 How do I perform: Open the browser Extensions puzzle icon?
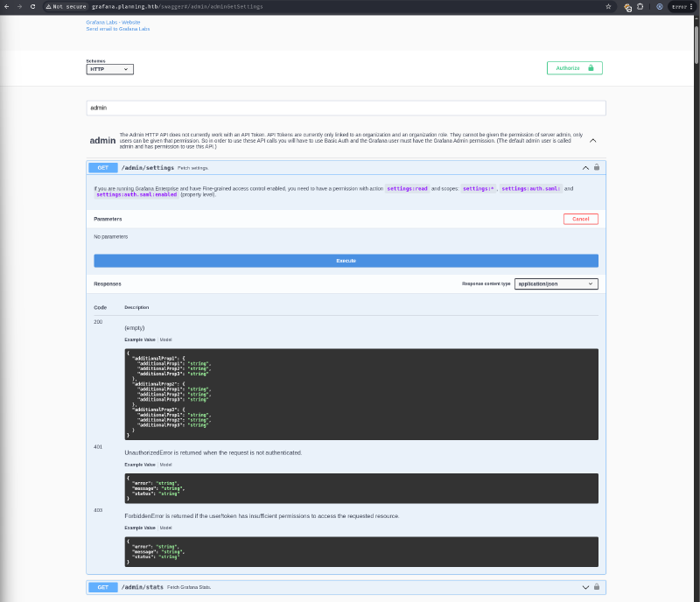640,6
